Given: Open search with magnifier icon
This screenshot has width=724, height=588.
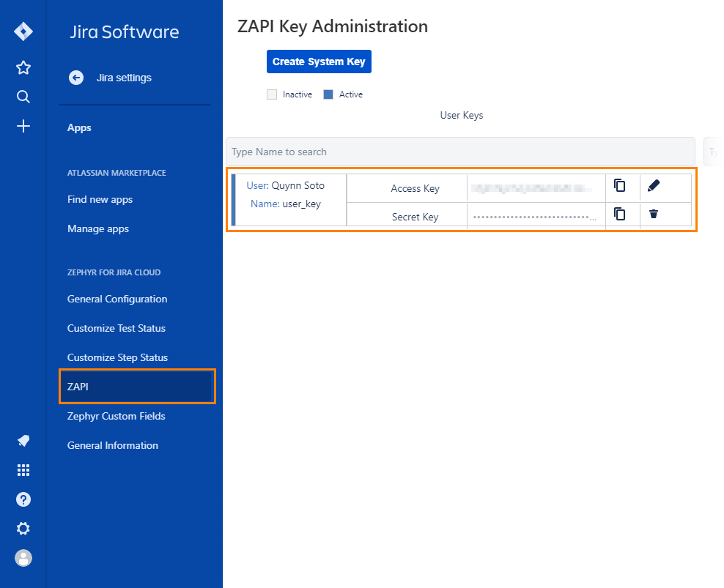Looking at the screenshot, I should click(x=23, y=97).
